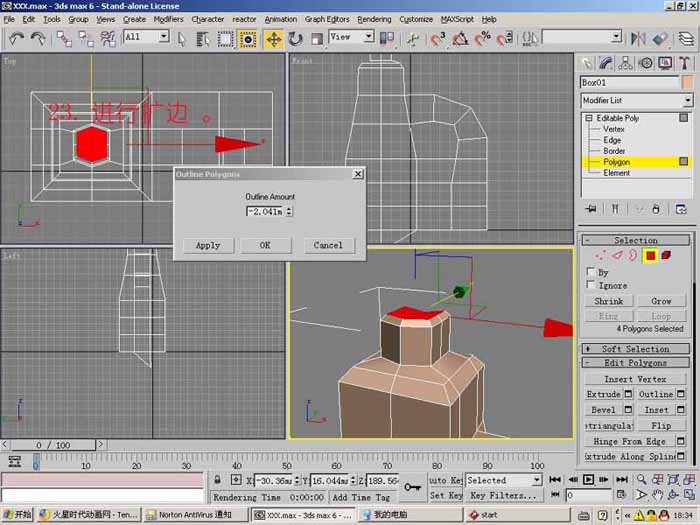Image resolution: width=700 pixels, height=525 pixels.
Task: Open the Graph Editors menu
Action: (327, 19)
